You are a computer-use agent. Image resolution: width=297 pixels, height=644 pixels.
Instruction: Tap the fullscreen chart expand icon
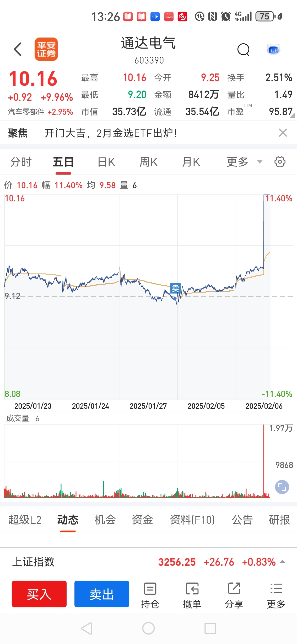[x=282, y=487]
